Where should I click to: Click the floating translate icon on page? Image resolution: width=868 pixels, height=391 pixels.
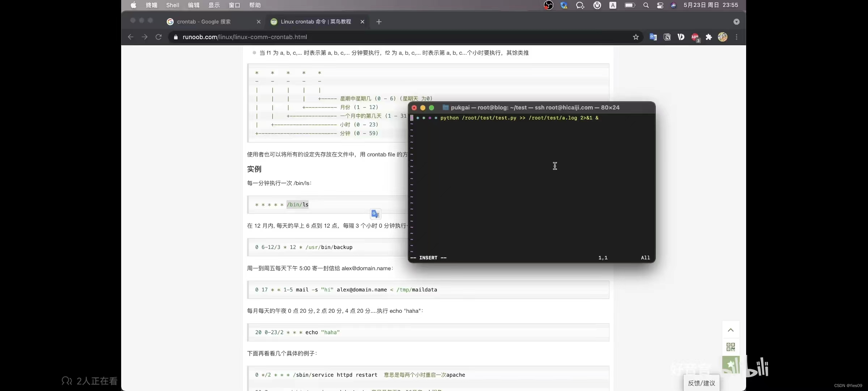coord(375,214)
